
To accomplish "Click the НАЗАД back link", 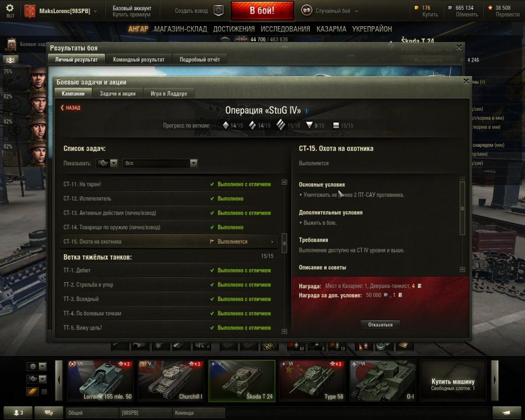I will (x=70, y=108).
